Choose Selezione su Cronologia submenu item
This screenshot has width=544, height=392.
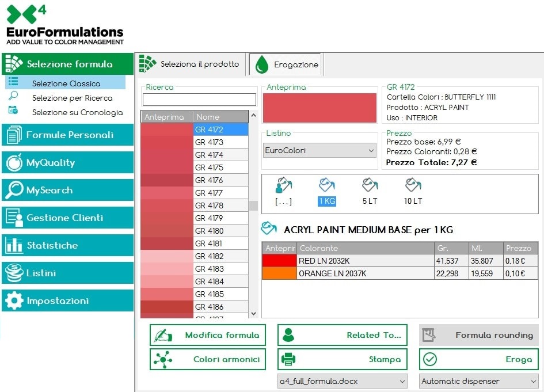click(77, 112)
